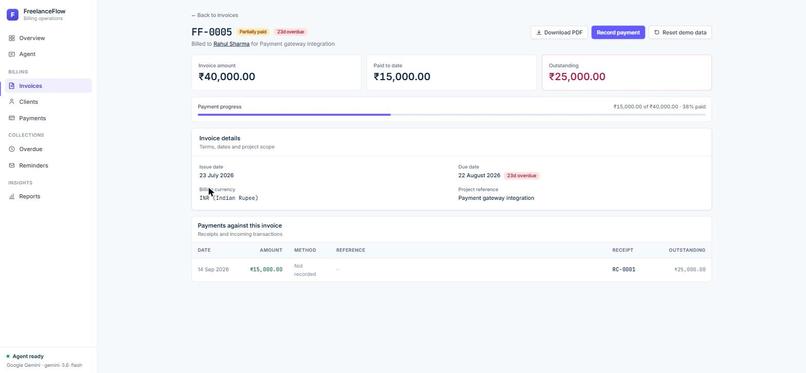Click the Agent ready status text
Image resolution: width=806 pixels, height=373 pixels.
[x=28, y=356]
